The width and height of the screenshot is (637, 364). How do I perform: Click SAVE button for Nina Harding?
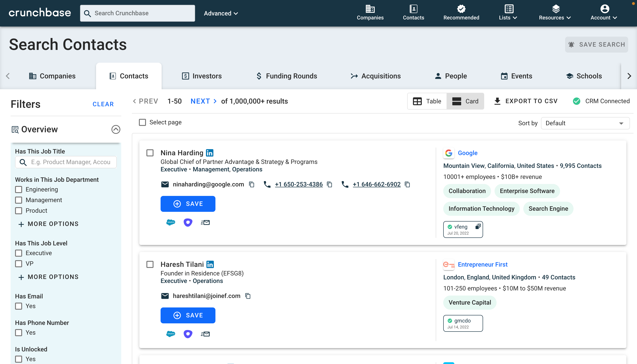pyautogui.click(x=188, y=204)
